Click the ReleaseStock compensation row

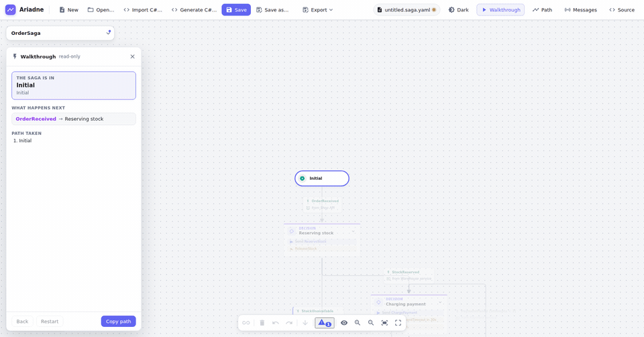322,248
